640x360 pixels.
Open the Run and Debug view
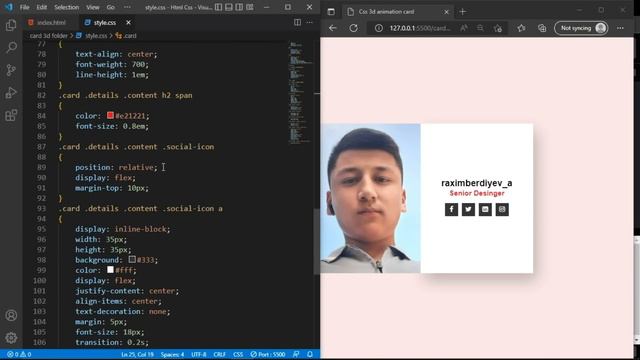(x=11, y=93)
